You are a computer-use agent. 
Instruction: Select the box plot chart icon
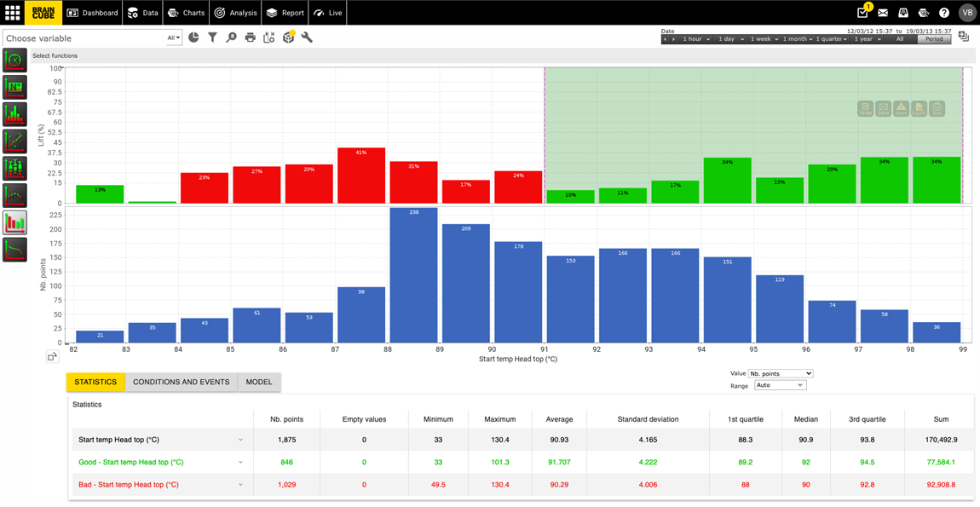[14, 169]
